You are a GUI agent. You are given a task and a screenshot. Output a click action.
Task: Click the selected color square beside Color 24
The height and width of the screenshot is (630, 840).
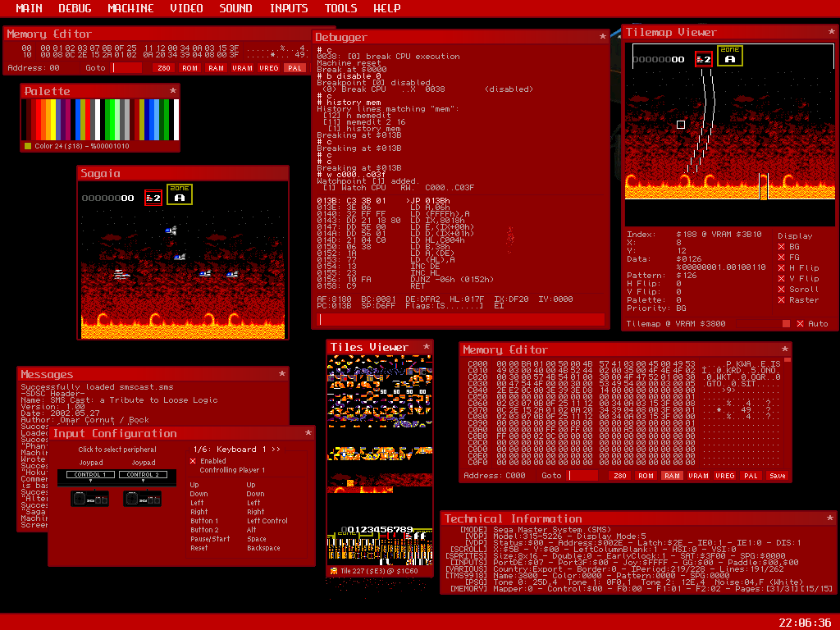click(28, 146)
